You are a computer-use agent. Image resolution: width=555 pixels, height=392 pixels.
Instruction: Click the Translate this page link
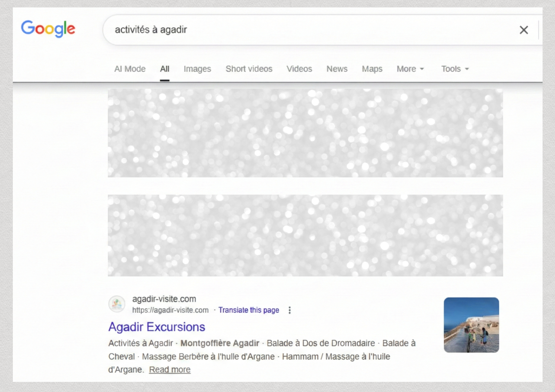coord(248,310)
